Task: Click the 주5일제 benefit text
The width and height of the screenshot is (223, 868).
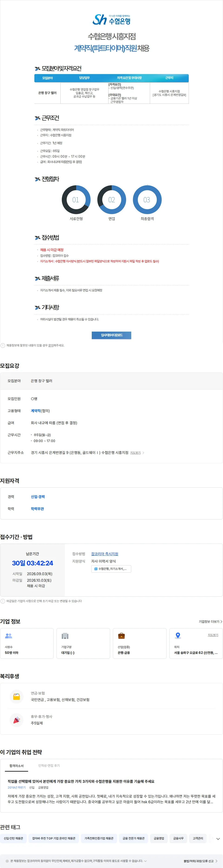Action: [x=37, y=723]
